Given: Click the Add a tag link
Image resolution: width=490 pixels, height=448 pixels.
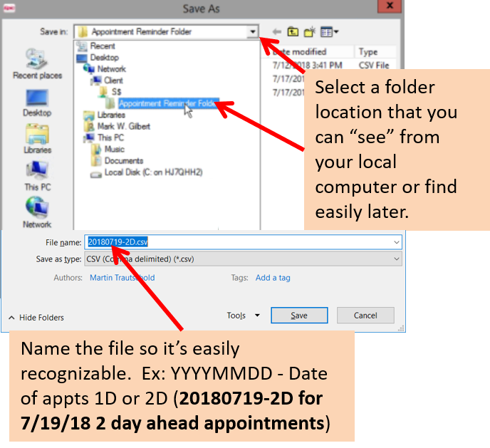Looking at the screenshot, I should pos(273,278).
